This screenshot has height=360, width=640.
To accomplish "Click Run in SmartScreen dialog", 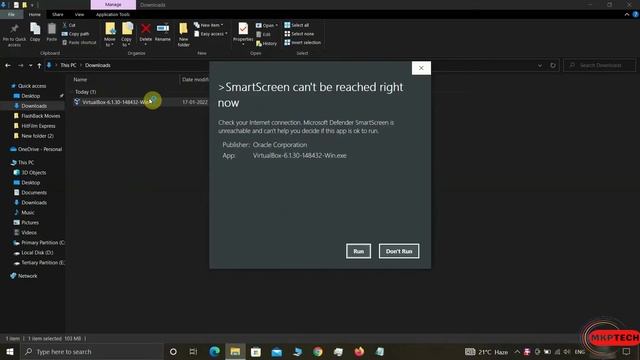I will [x=358, y=251].
